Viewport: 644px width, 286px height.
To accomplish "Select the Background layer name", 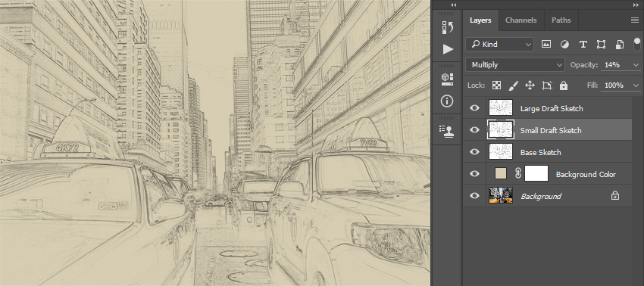I will tap(541, 197).
